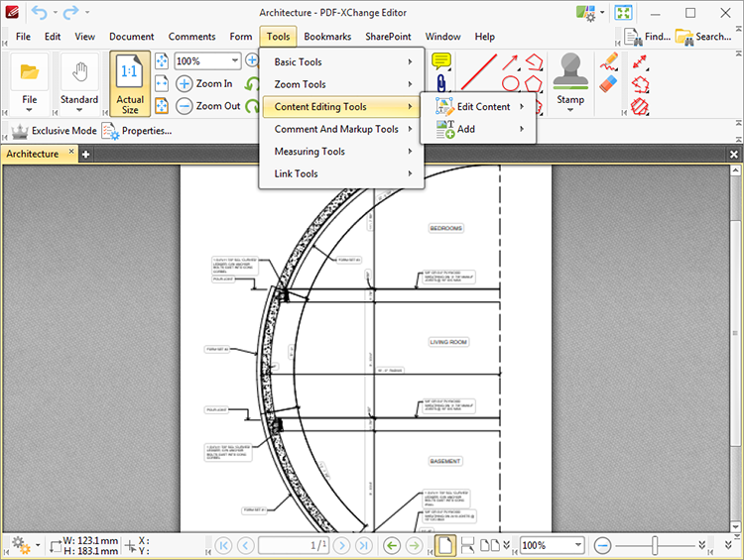The height and width of the screenshot is (560, 744).
Task: Select the sticky note comment tool
Action: [x=441, y=62]
